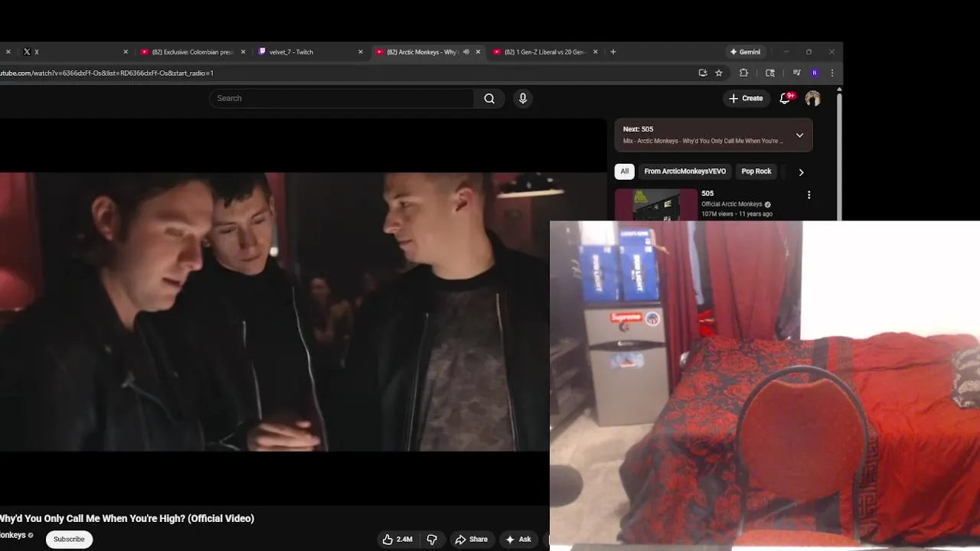Close the X browser tab

click(x=126, y=52)
